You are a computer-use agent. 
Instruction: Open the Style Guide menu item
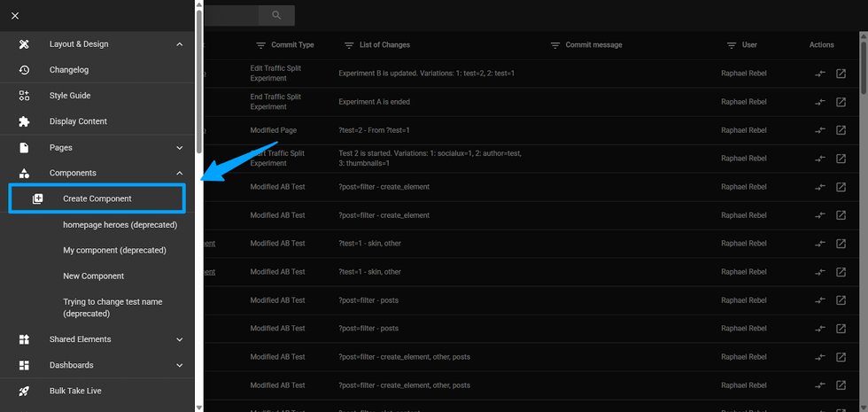[70, 96]
